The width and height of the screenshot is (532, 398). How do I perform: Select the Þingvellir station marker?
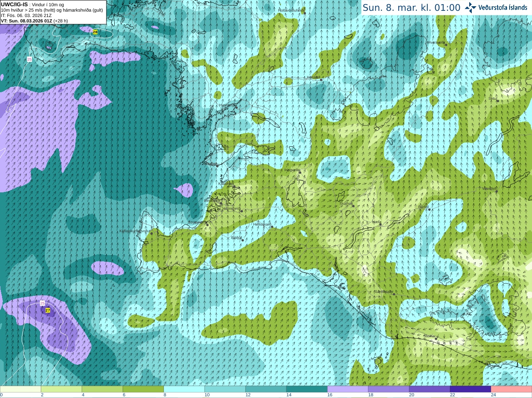click(x=299, y=172)
